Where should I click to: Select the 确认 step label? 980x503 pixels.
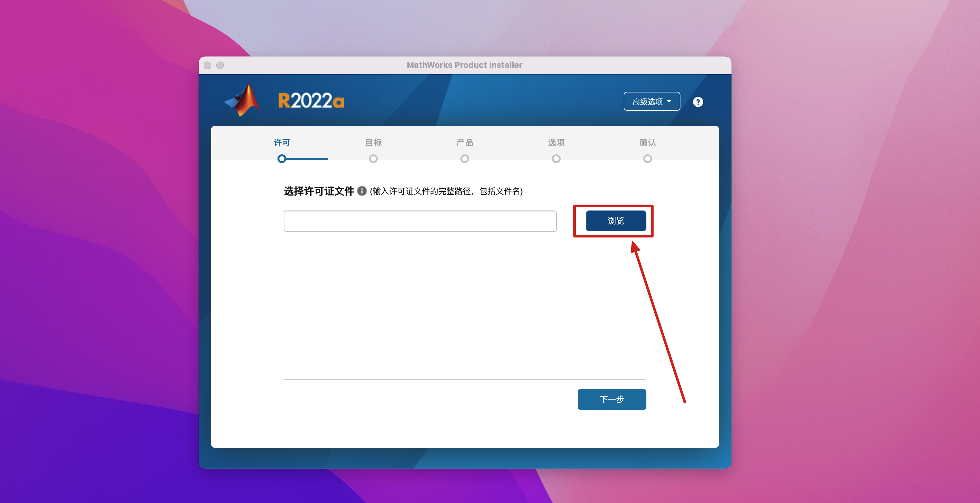click(648, 142)
